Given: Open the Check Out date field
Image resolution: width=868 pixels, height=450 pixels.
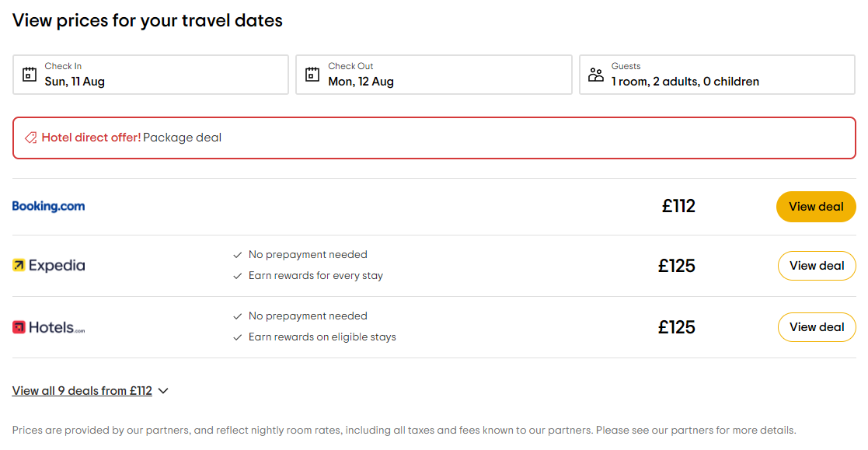Looking at the screenshot, I should tap(434, 75).
